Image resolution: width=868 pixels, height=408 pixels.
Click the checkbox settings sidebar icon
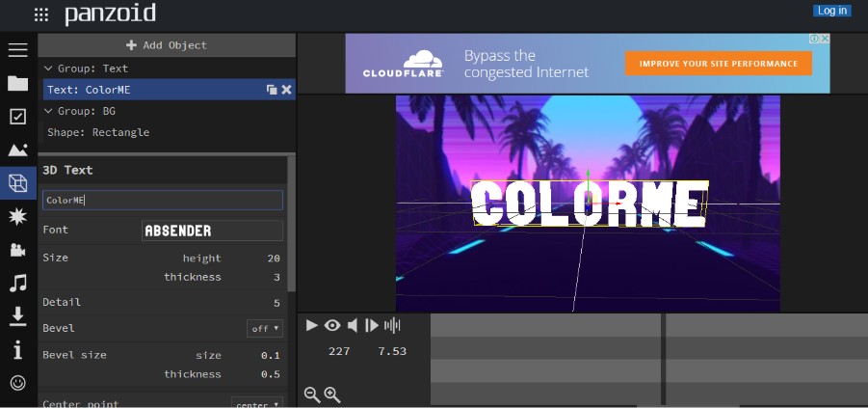pos(17,117)
